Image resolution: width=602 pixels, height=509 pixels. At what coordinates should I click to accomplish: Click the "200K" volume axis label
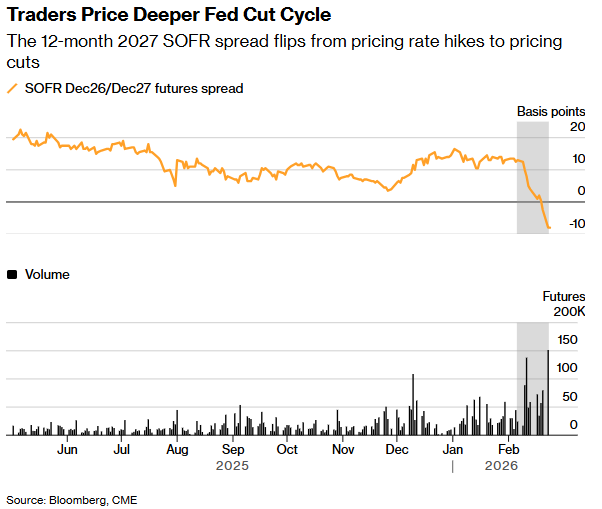[569, 312]
